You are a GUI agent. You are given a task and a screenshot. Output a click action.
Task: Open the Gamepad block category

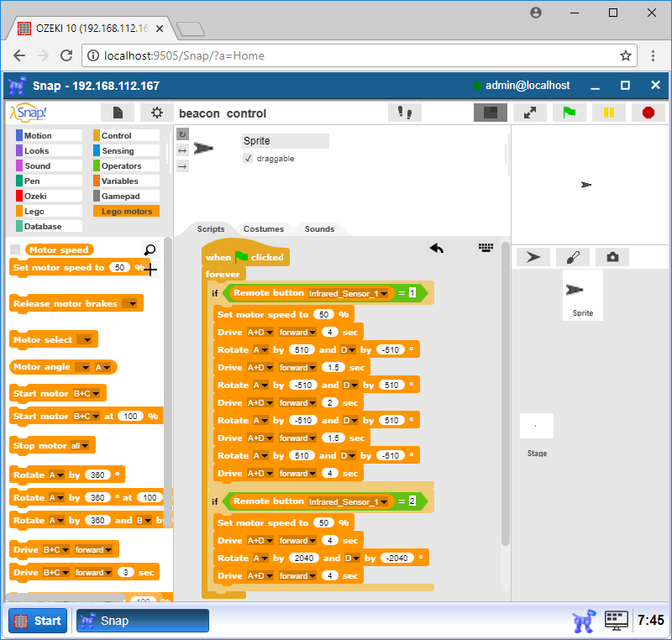126,197
